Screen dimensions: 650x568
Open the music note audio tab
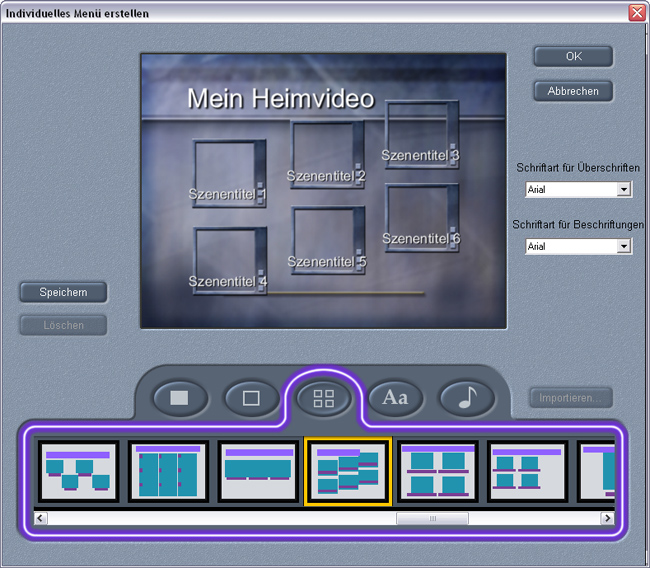[x=466, y=398]
